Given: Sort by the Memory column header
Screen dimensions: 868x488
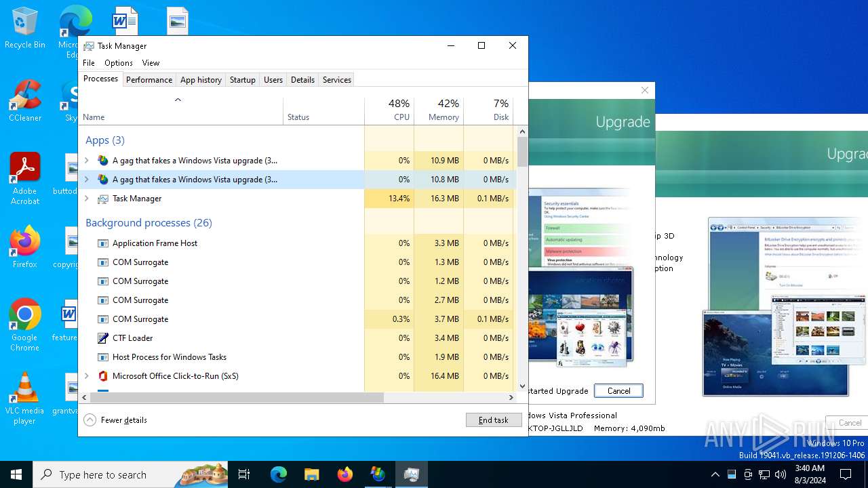Looking at the screenshot, I should point(439,110).
